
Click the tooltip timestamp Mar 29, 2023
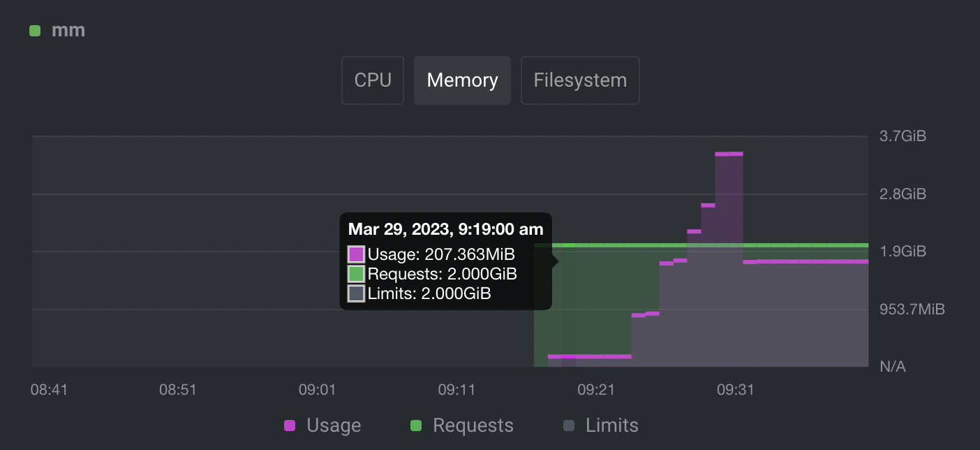(445, 229)
